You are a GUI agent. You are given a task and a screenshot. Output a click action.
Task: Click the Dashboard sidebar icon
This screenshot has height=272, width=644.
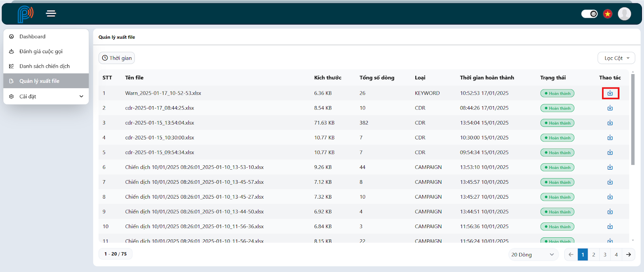point(12,37)
